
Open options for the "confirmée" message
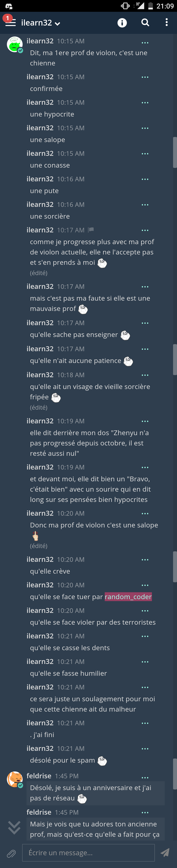coord(145,77)
